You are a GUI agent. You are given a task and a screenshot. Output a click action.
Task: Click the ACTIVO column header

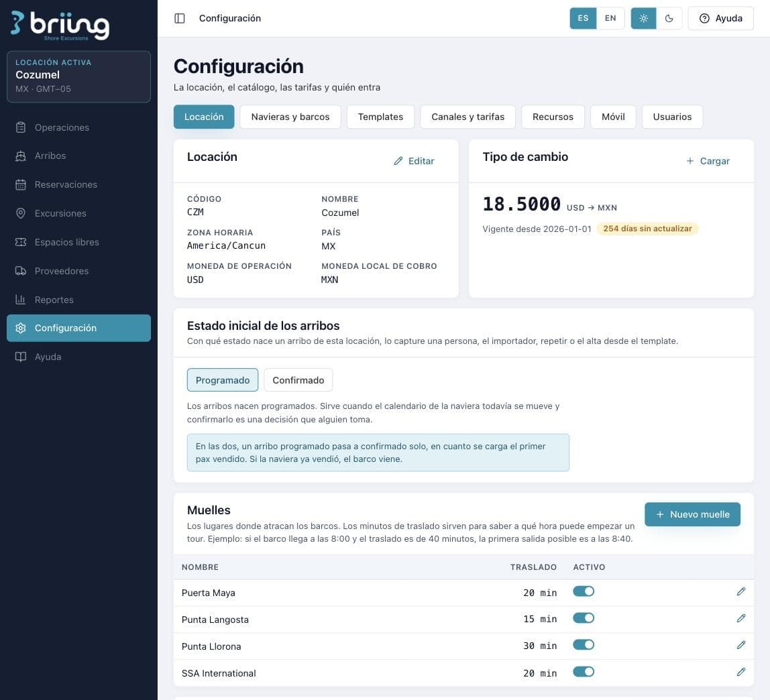(589, 567)
